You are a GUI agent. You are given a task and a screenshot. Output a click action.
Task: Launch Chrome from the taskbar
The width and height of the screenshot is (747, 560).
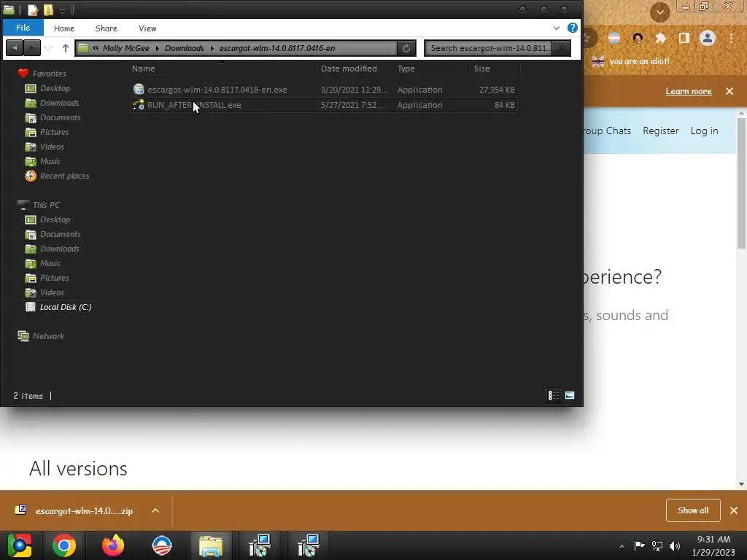pos(64,545)
